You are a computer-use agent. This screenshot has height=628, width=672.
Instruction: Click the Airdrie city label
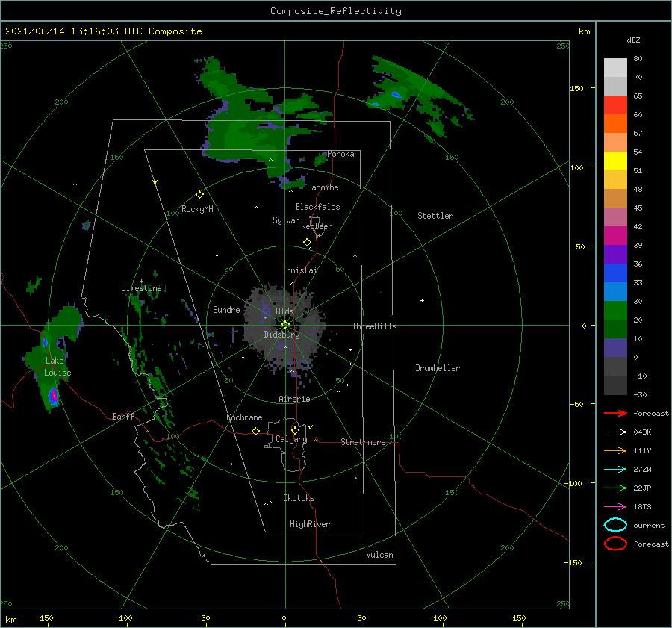pyautogui.click(x=294, y=399)
